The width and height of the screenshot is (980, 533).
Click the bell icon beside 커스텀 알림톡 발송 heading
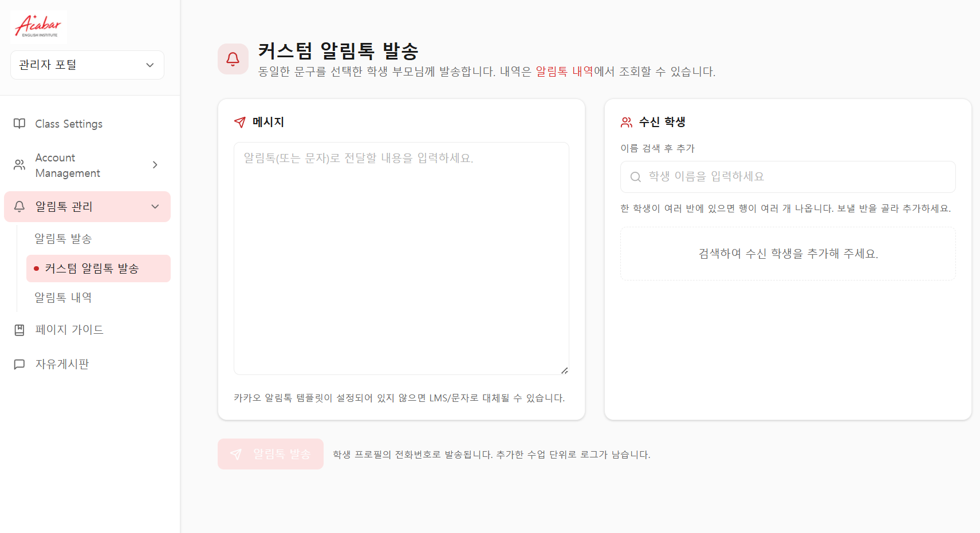click(233, 59)
